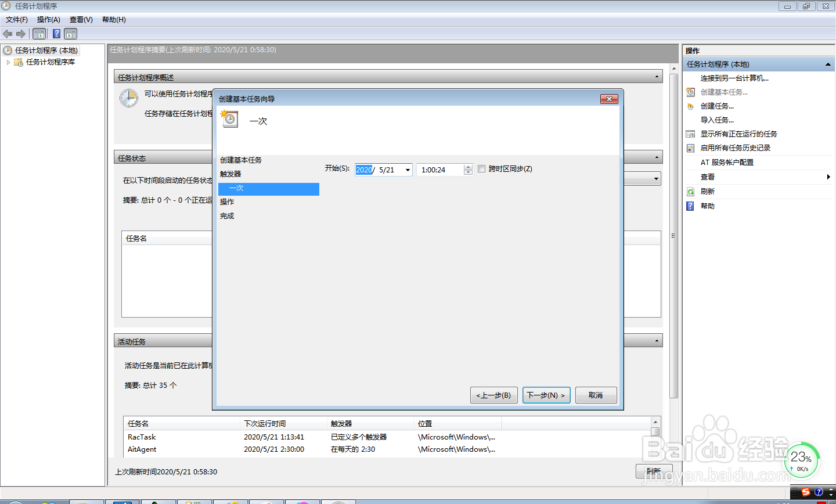Click the blue help question mark toolbar icon
The image size is (836, 504).
(56, 34)
